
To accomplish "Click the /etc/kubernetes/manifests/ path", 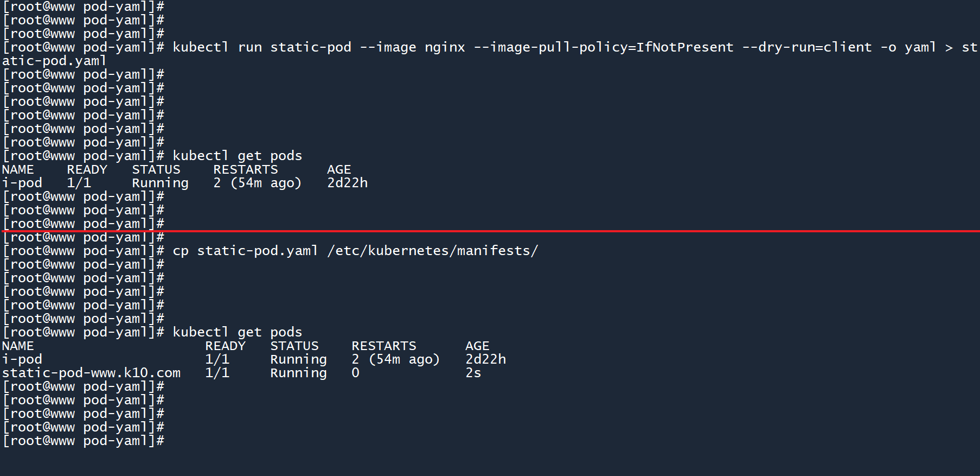I will click(x=432, y=251).
